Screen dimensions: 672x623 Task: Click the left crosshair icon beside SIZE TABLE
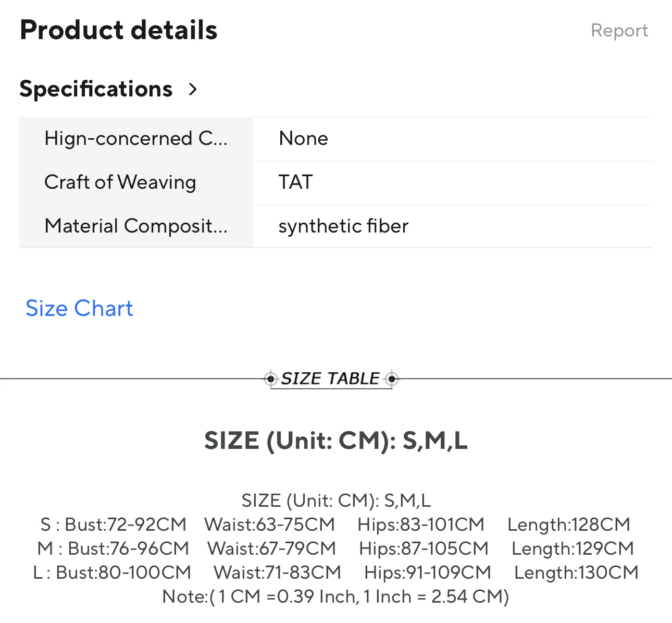(x=270, y=378)
